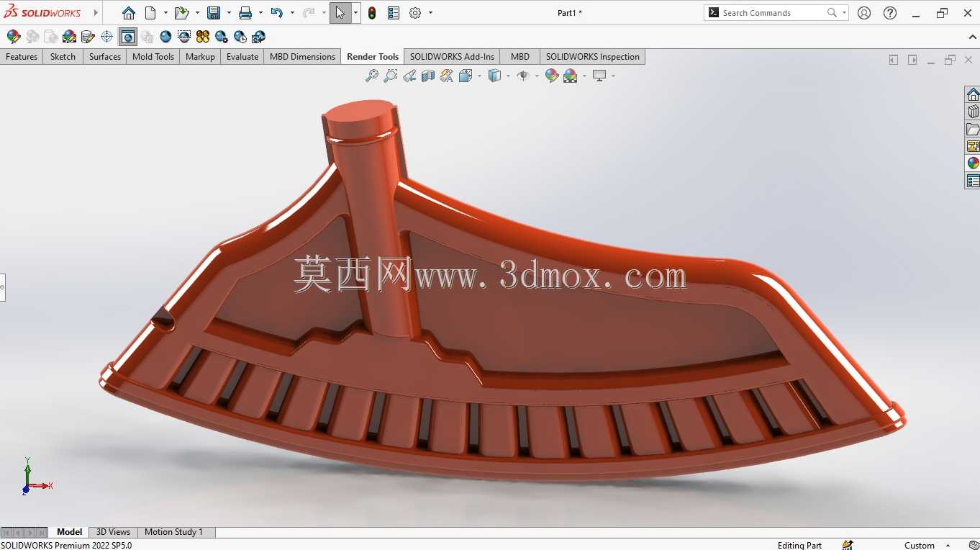Image resolution: width=980 pixels, height=550 pixels.
Task: Save the current part
Action: (214, 13)
